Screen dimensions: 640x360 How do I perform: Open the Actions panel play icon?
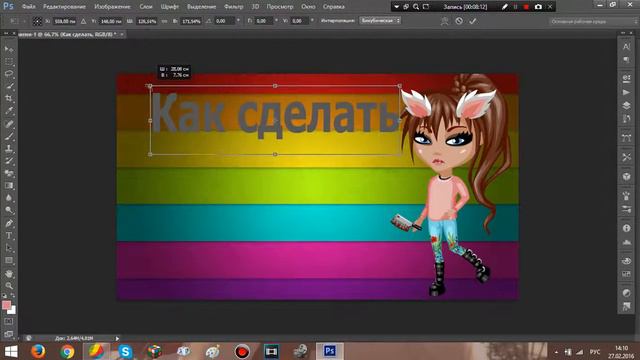(x=626, y=93)
